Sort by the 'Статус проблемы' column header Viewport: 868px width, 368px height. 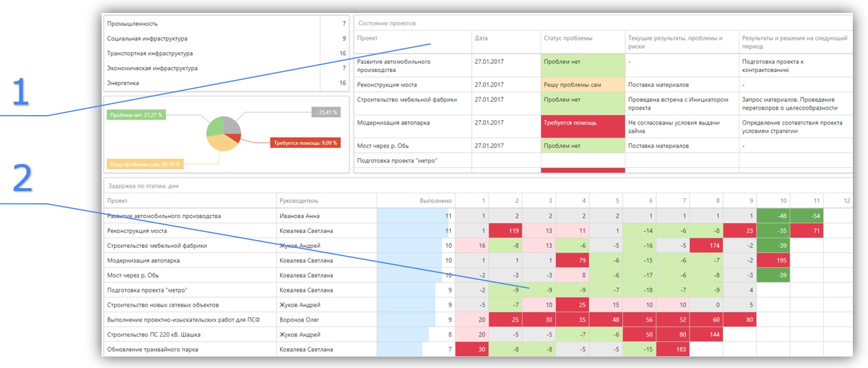568,38
